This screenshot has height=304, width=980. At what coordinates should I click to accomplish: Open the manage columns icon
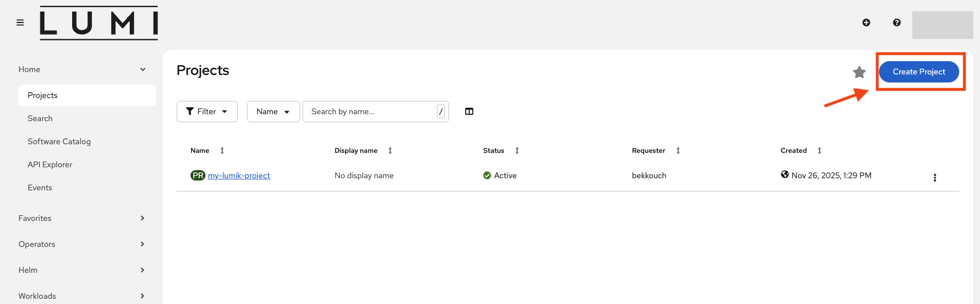pos(469,111)
